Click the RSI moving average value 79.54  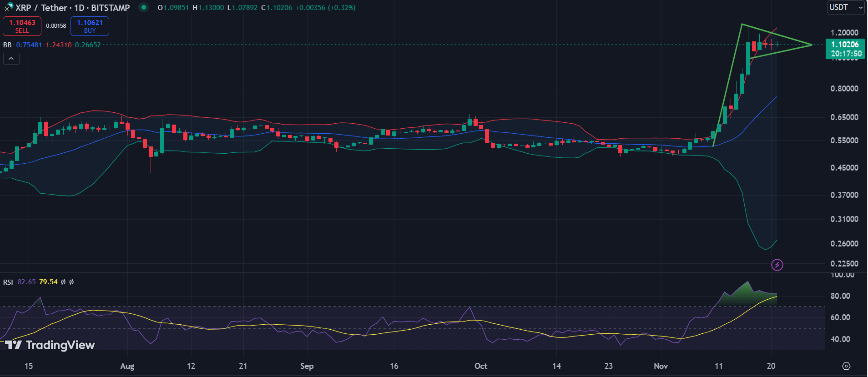[x=48, y=282]
